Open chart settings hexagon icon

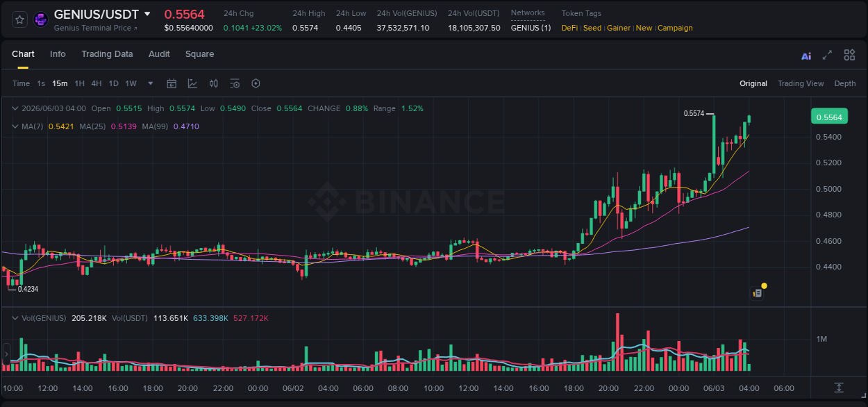256,83
